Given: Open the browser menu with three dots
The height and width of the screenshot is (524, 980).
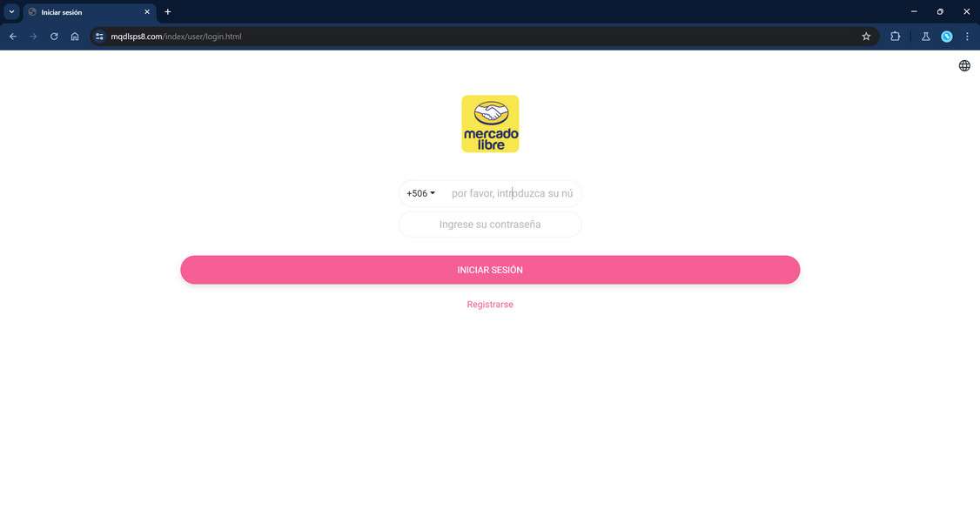Looking at the screenshot, I should point(967,36).
